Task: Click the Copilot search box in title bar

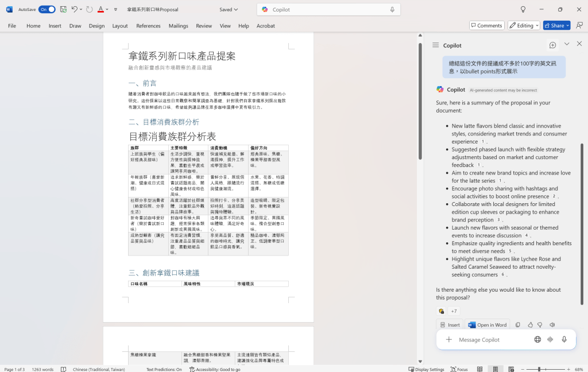Action: pyautogui.click(x=328, y=9)
